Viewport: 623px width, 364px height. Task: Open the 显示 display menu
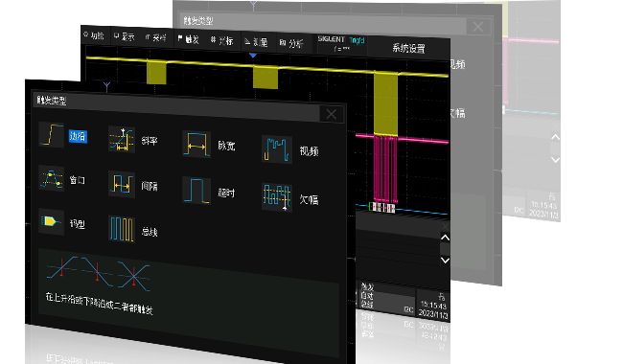[x=124, y=37]
